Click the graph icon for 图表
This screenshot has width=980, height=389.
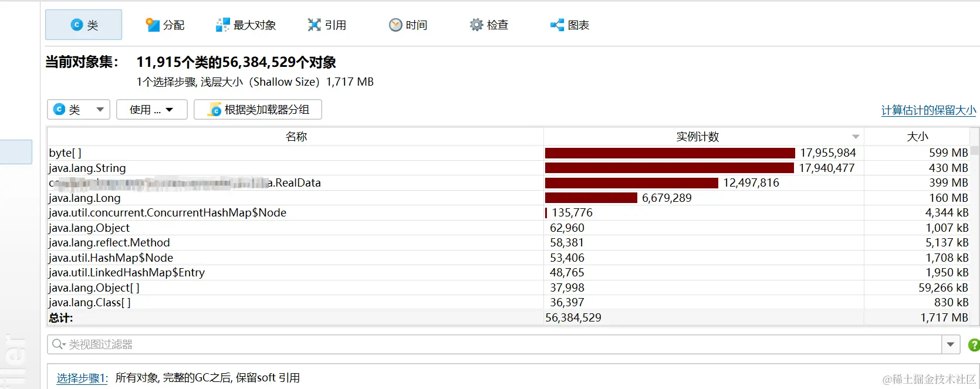pyautogui.click(x=557, y=25)
